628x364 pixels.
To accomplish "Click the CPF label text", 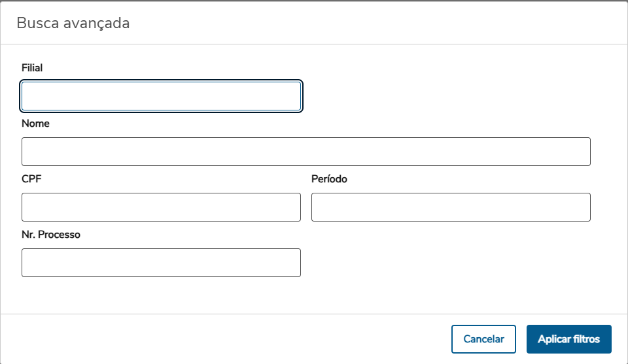I will 31,179.
